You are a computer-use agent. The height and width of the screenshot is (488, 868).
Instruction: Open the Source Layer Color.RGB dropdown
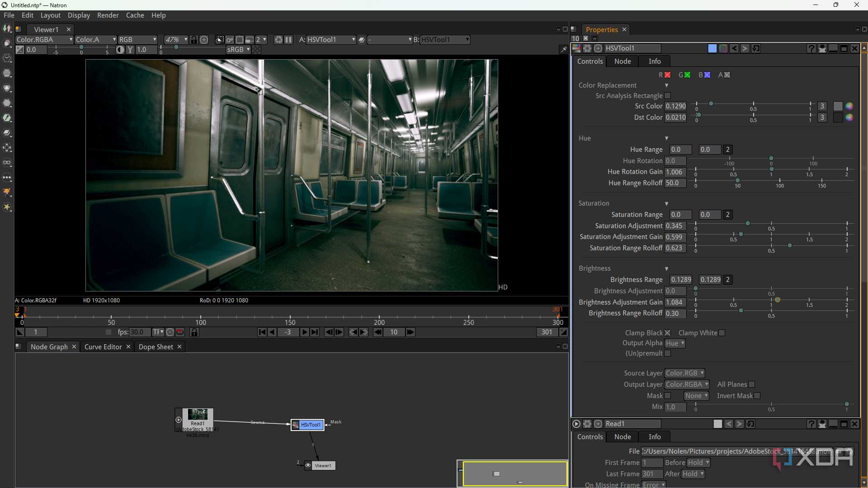[685, 373]
